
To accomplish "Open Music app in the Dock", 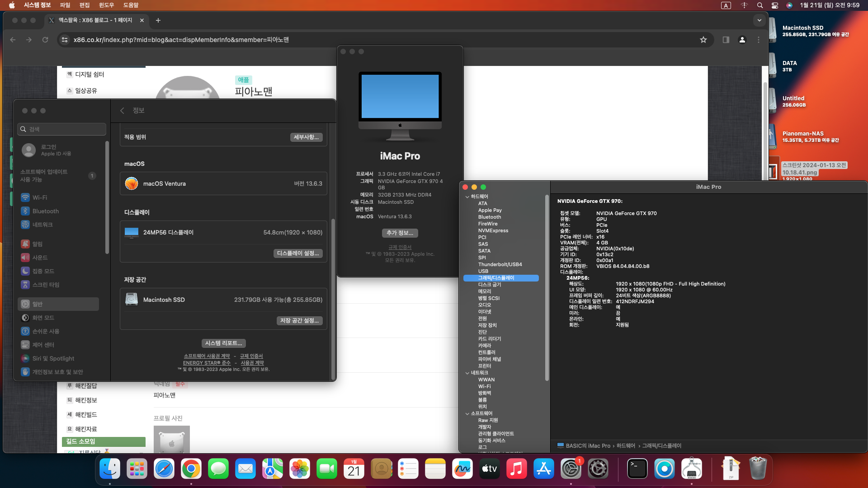I will 517,469.
